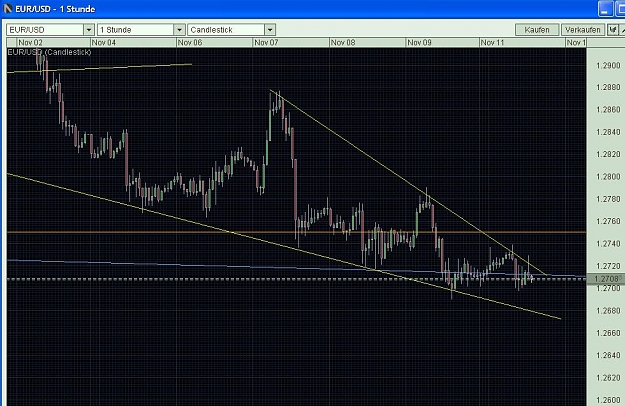This screenshot has height=406, width=625.
Task: Select the Nov 09 date header
Action: tap(419, 43)
